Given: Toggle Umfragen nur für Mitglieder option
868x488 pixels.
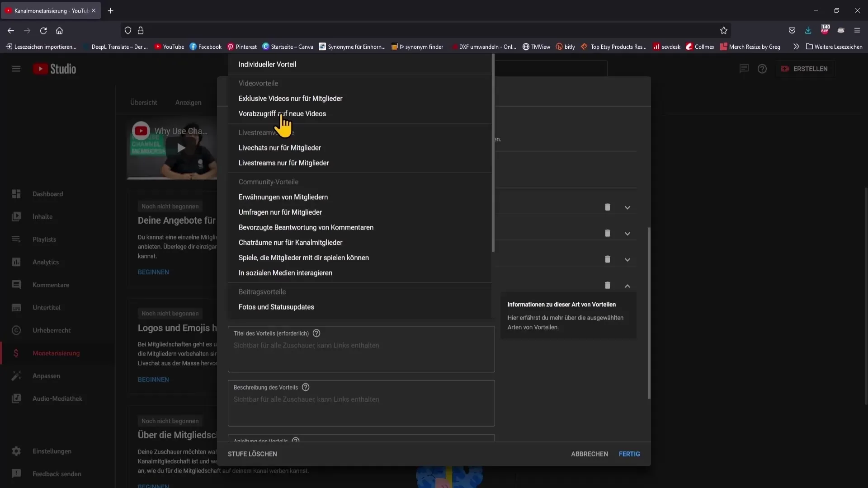Looking at the screenshot, I should [x=280, y=212].
